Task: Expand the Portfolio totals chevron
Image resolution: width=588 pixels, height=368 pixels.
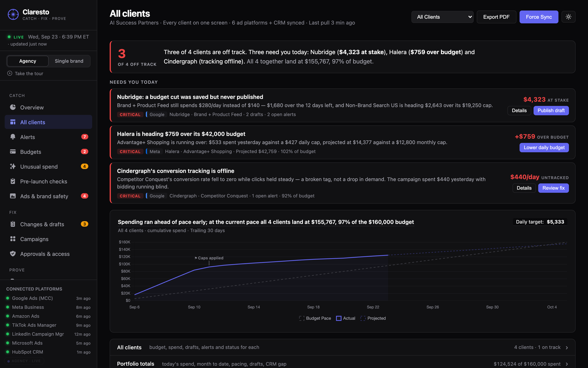Action: [x=567, y=364]
